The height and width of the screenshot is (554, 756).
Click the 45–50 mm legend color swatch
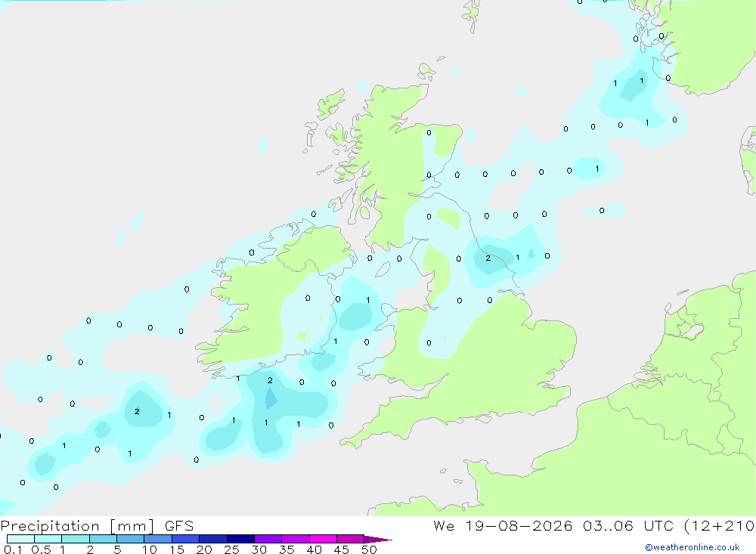[x=351, y=539]
